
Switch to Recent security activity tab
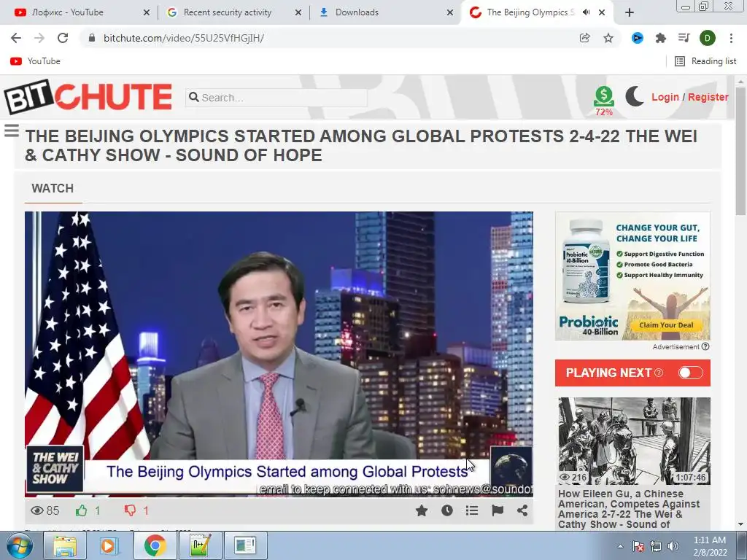tap(234, 12)
